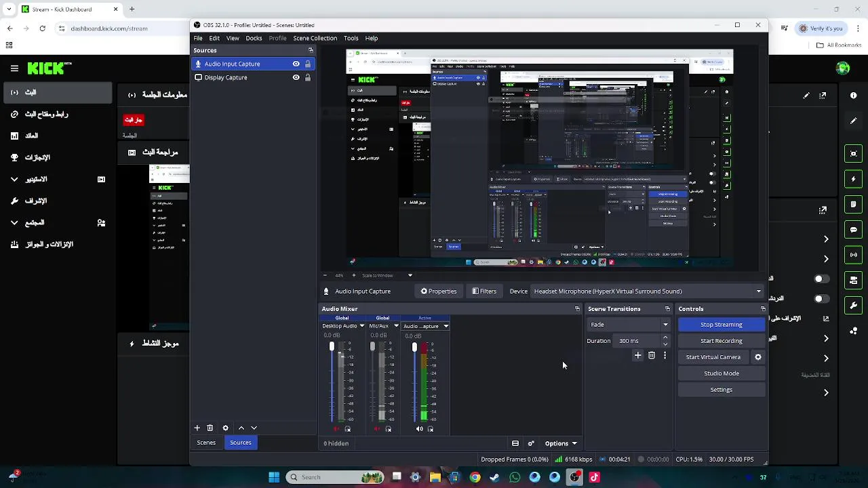Open the Edit menu in OBS
The height and width of the screenshot is (488, 868).
(x=214, y=38)
